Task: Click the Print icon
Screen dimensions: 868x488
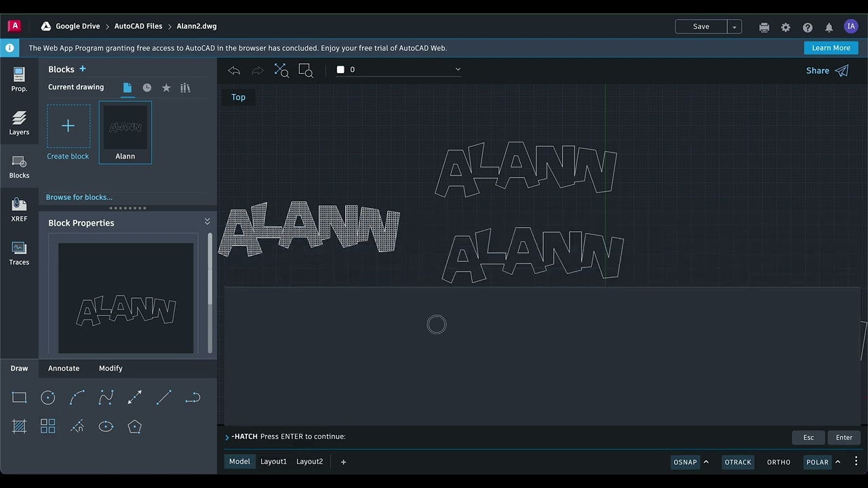Action: point(764,27)
